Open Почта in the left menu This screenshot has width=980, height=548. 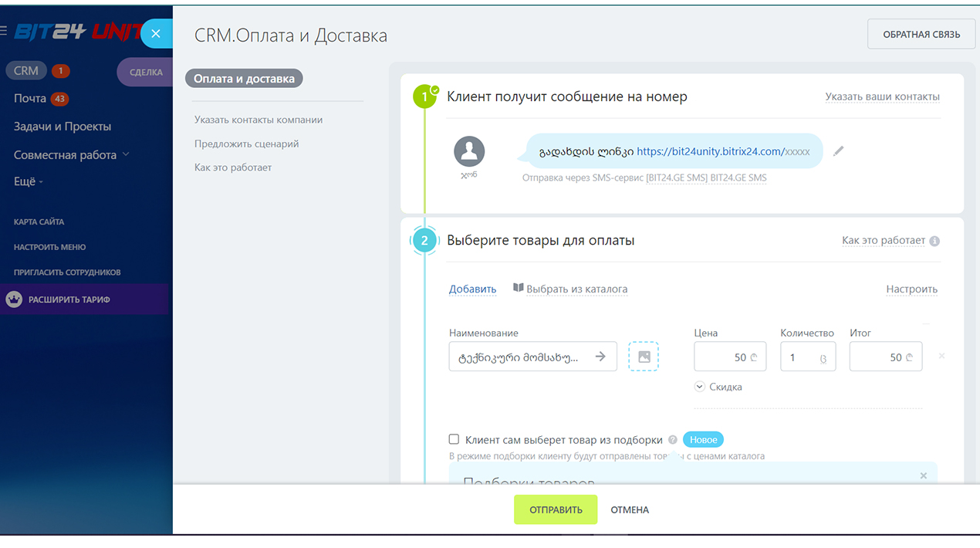tap(30, 99)
